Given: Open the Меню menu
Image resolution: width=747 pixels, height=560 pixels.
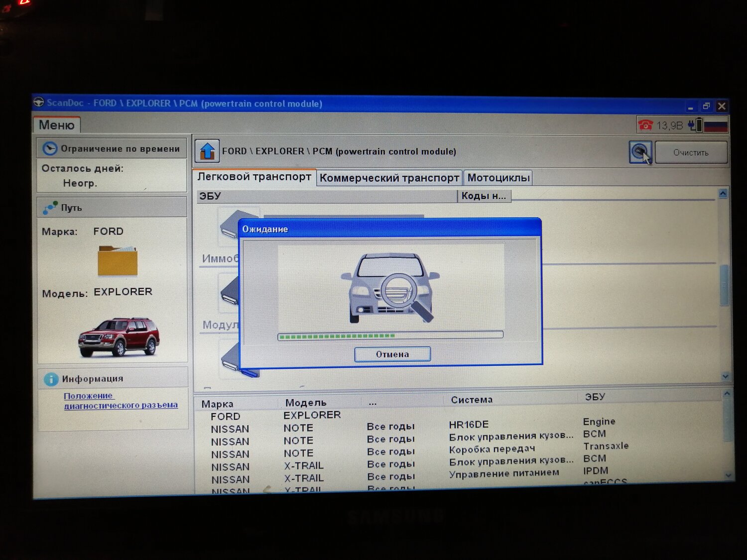Looking at the screenshot, I should pos(56,124).
